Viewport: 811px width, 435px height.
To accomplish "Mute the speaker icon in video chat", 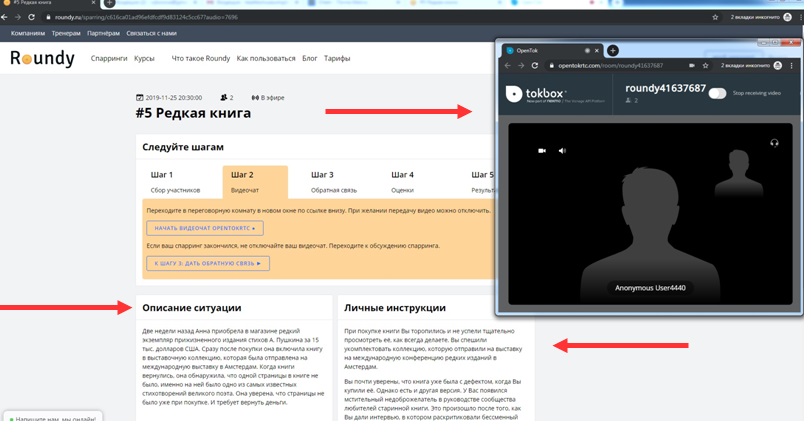I will (x=562, y=151).
